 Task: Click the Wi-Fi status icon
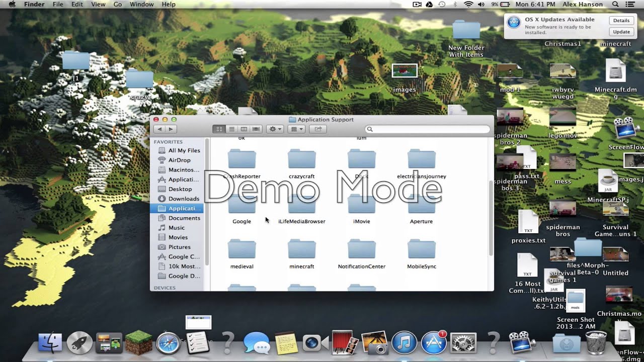click(468, 5)
